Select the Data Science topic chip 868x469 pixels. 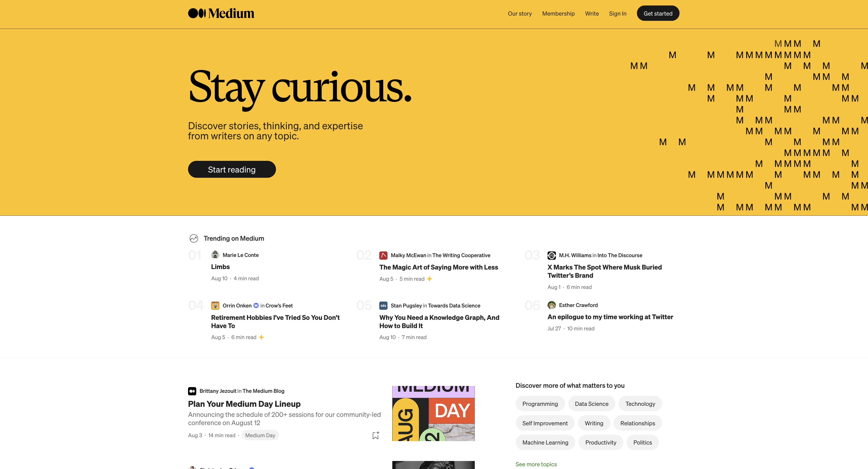point(591,404)
